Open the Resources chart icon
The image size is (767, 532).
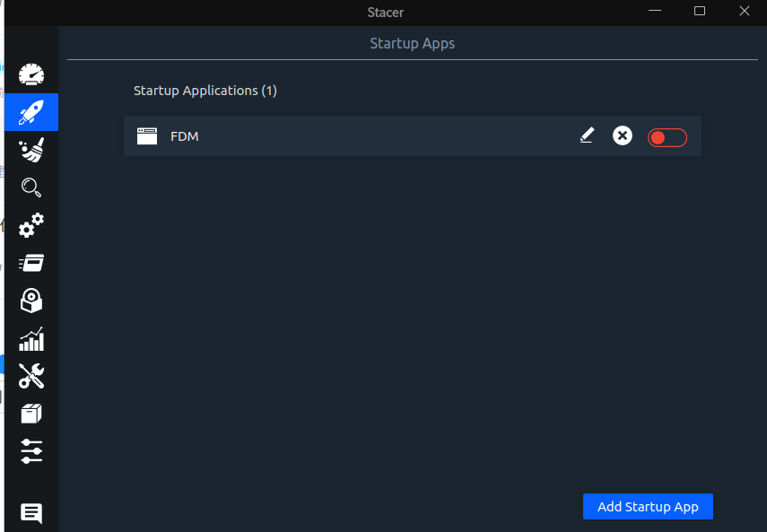[31, 338]
